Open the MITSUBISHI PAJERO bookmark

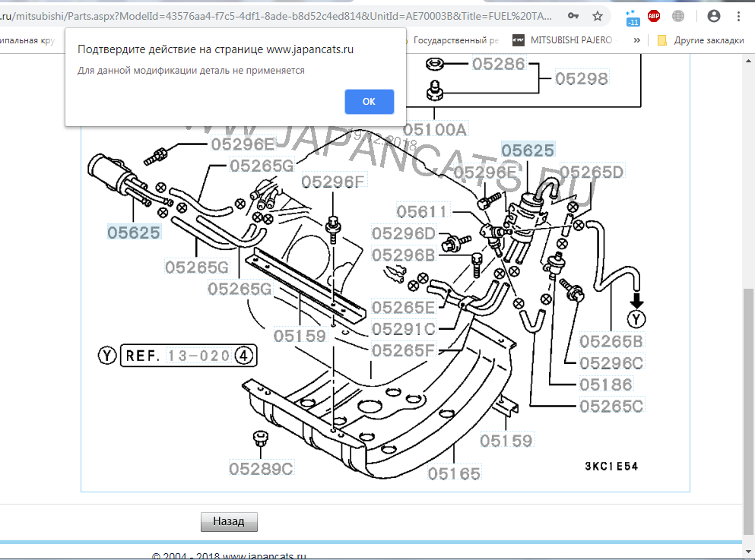tap(563, 40)
